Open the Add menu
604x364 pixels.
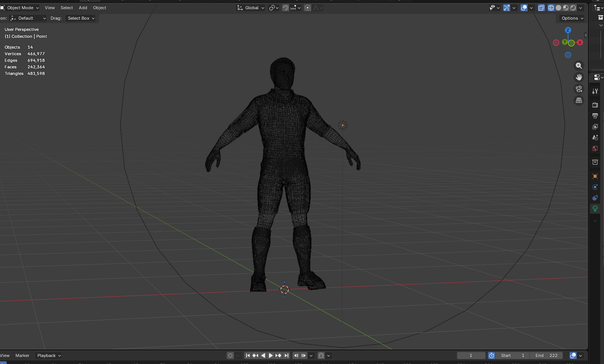(x=83, y=8)
